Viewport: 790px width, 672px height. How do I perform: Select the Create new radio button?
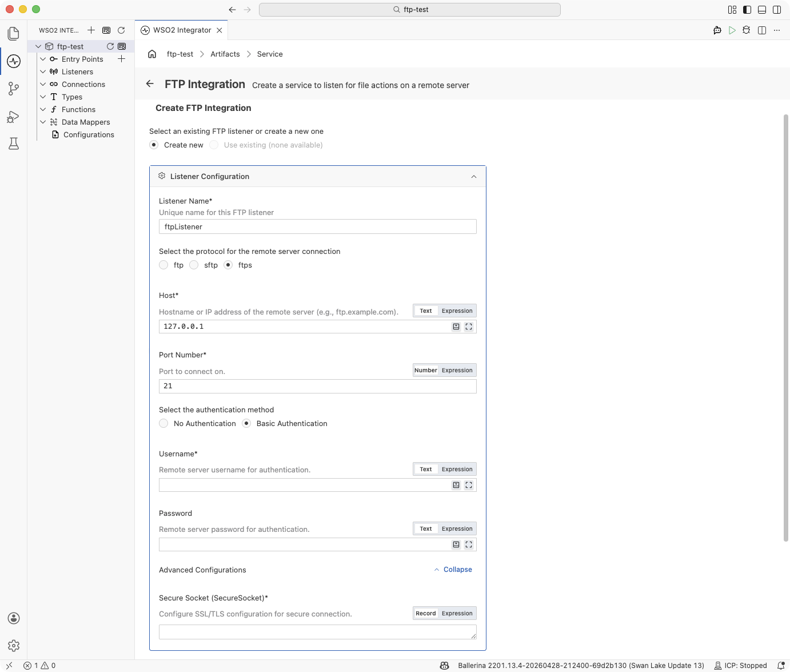[154, 145]
